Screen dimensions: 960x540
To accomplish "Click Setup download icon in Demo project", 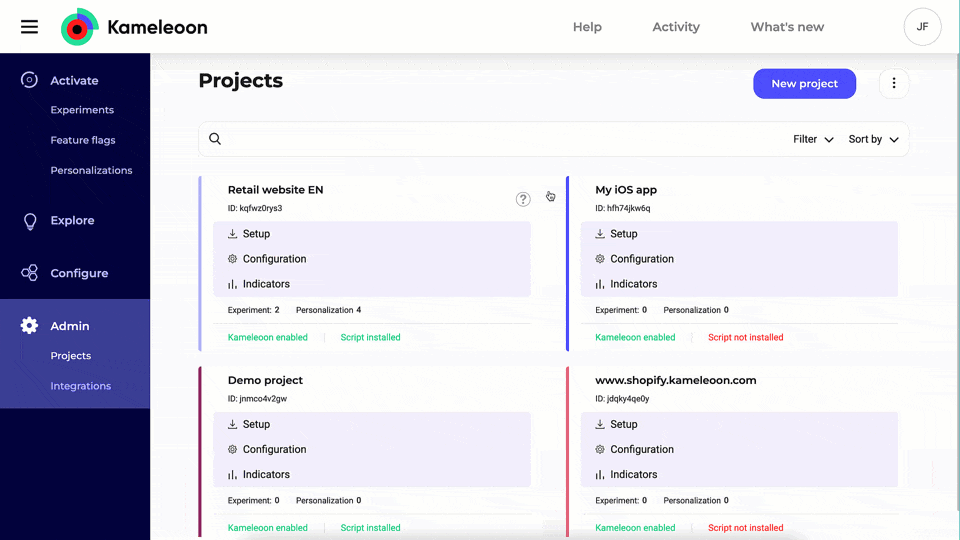I will click(233, 424).
